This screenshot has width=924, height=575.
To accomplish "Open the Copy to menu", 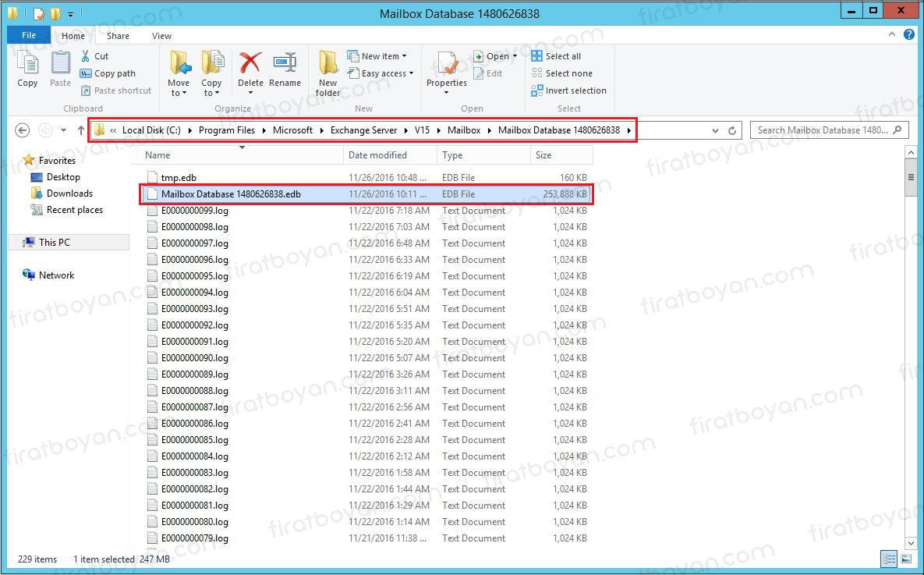I will [211, 73].
